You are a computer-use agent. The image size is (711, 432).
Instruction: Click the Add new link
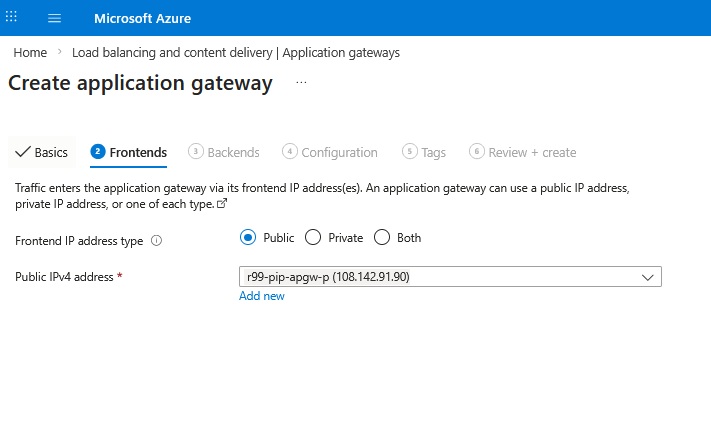point(262,296)
